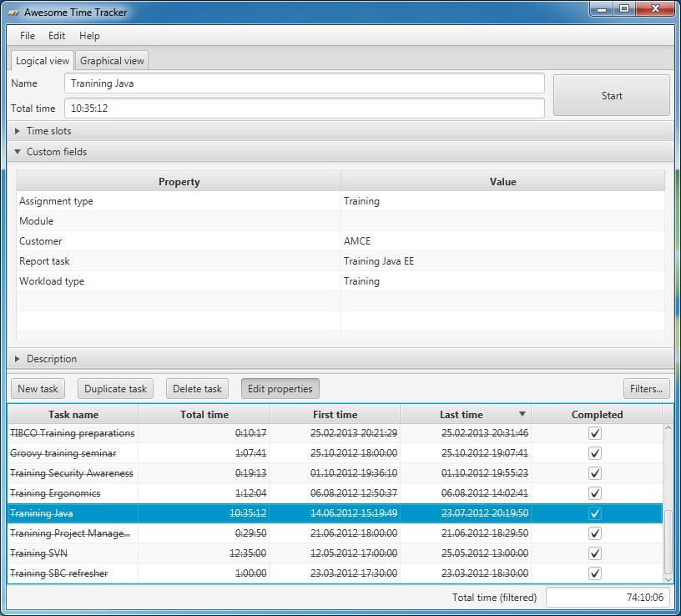Image resolution: width=681 pixels, height=616 pixels.
Task: Click the Awesome Time Tracker title bar icon
Action: 13,13
